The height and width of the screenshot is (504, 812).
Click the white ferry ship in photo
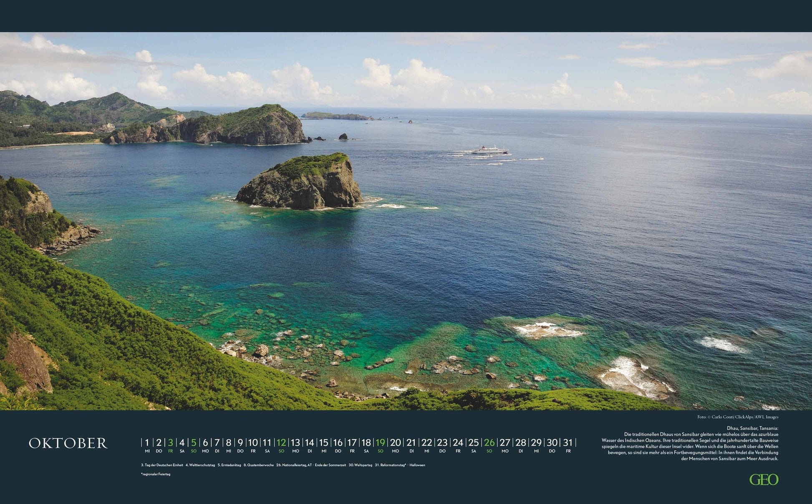click(x=489, y=150)
